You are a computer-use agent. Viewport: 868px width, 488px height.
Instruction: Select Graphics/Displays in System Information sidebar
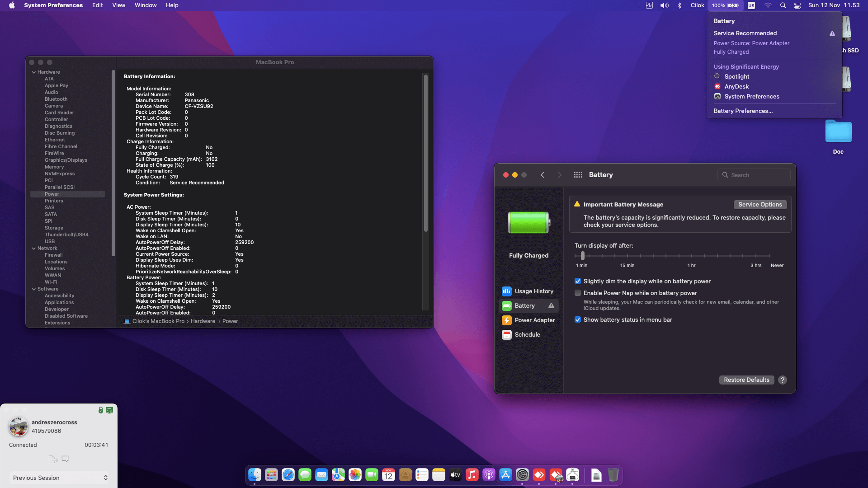(66, 160)
